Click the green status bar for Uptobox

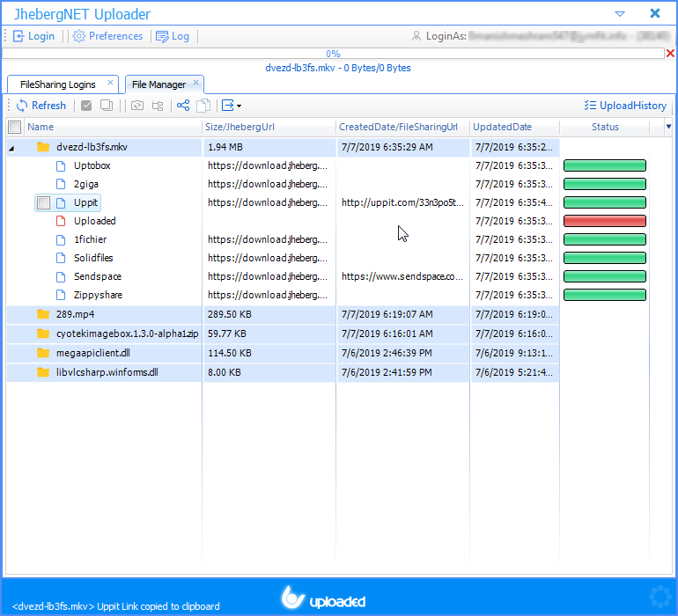(605, 165)
